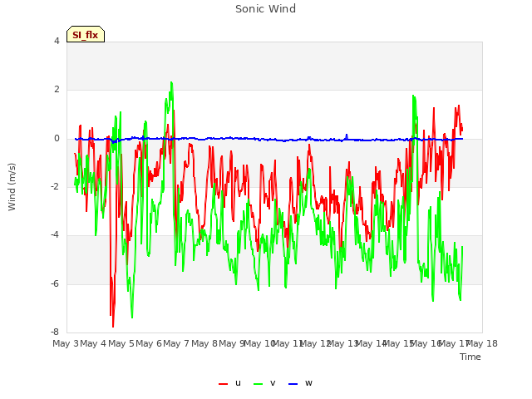This screenshot has width=532, height=399.
Task: Click the May 6 axis label
Action: click(149, 343)
